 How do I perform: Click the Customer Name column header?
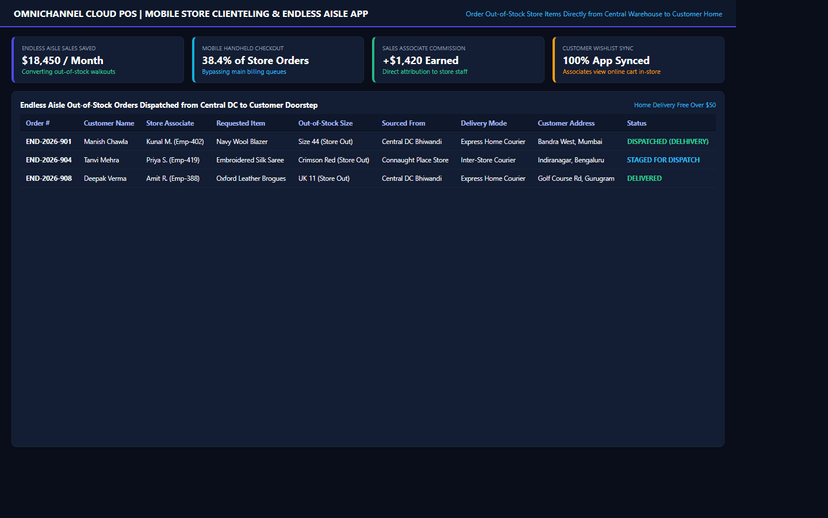coord(109,123)
